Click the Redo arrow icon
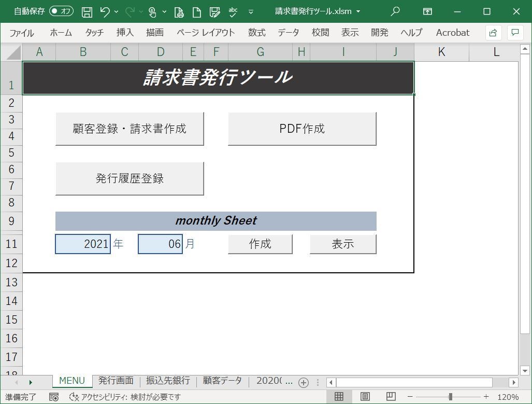The width and height of the screenshot is (532, 404). [130, 12]
